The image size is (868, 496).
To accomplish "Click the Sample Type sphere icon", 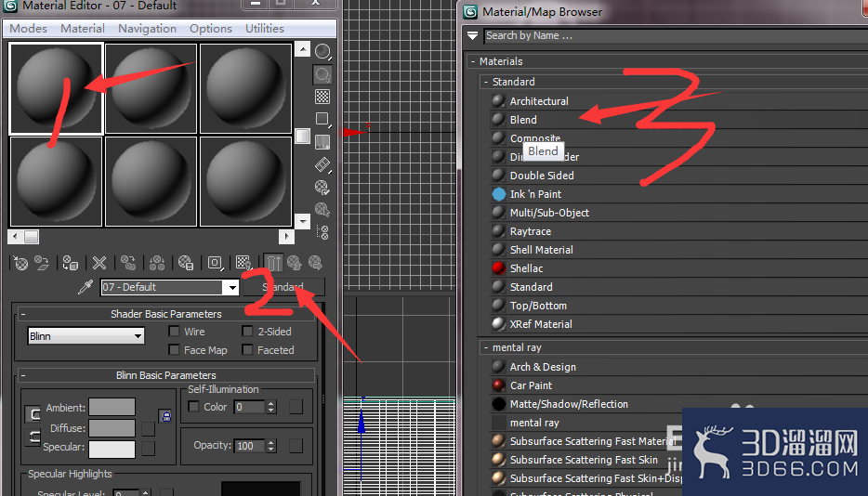I will [322, 51].
